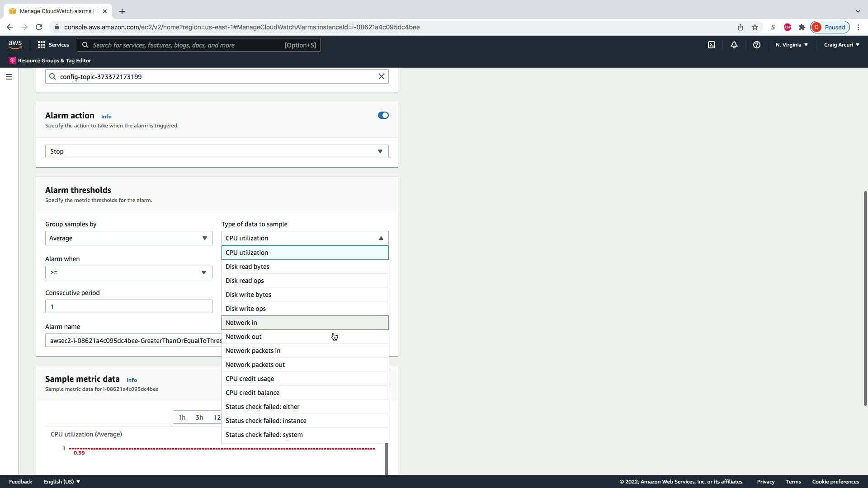Expand the Group samples by Average dropdown
Image resolution: width=868 pixels, height=488 pixels.
(x=128, y=238)
